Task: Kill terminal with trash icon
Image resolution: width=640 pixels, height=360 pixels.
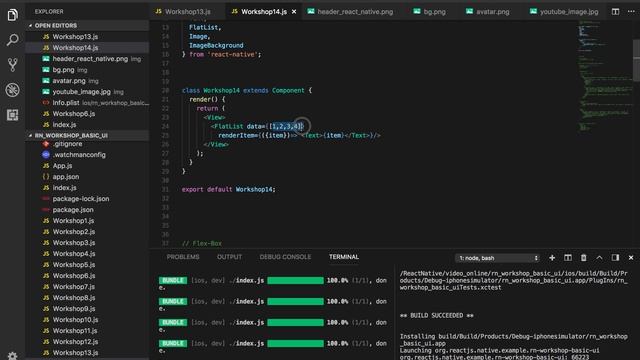Action: pyautogui.click(x=584, y=258)
